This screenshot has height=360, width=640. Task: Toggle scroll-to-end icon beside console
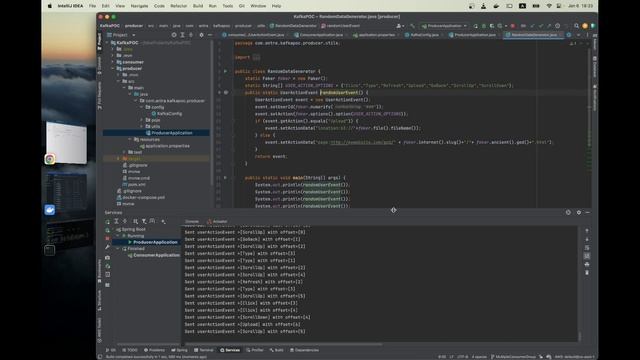[587, 256]
